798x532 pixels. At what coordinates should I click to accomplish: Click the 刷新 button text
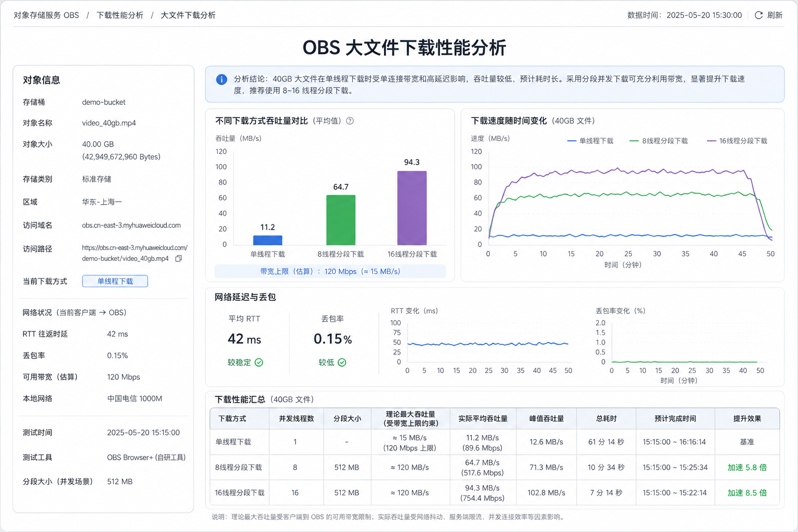tap(775, 15)
